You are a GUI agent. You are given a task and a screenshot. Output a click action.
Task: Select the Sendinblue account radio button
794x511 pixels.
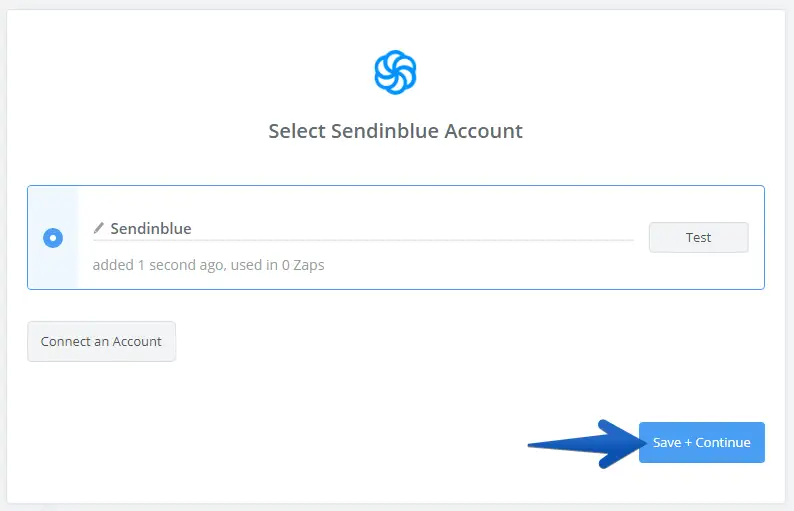(x=53, y=238)
